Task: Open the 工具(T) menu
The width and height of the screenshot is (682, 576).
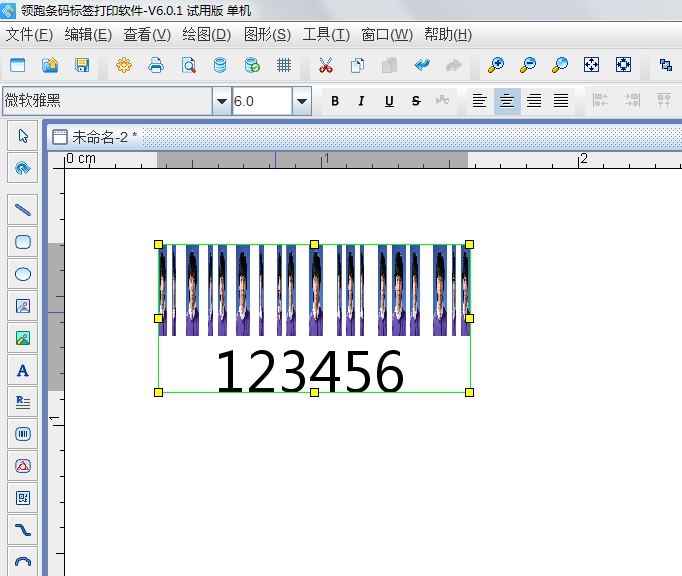Action: [x=326, y=34]
